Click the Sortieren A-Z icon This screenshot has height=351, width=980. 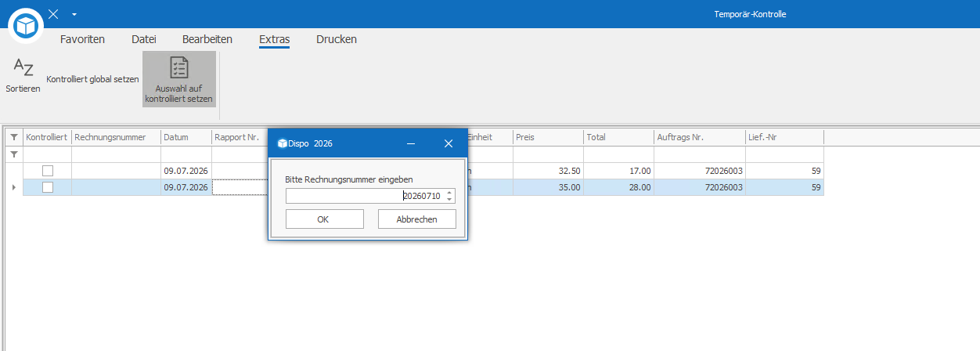pyautogui.click(x=23, y=68)
